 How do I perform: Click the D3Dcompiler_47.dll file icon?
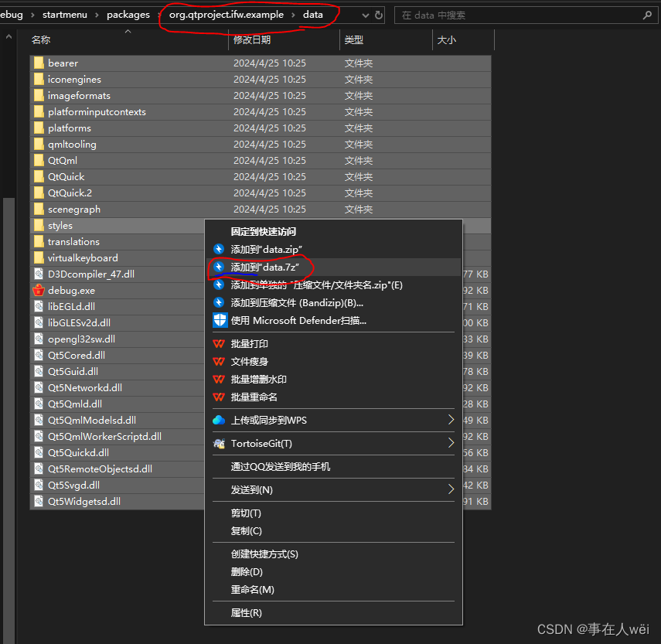39,274
